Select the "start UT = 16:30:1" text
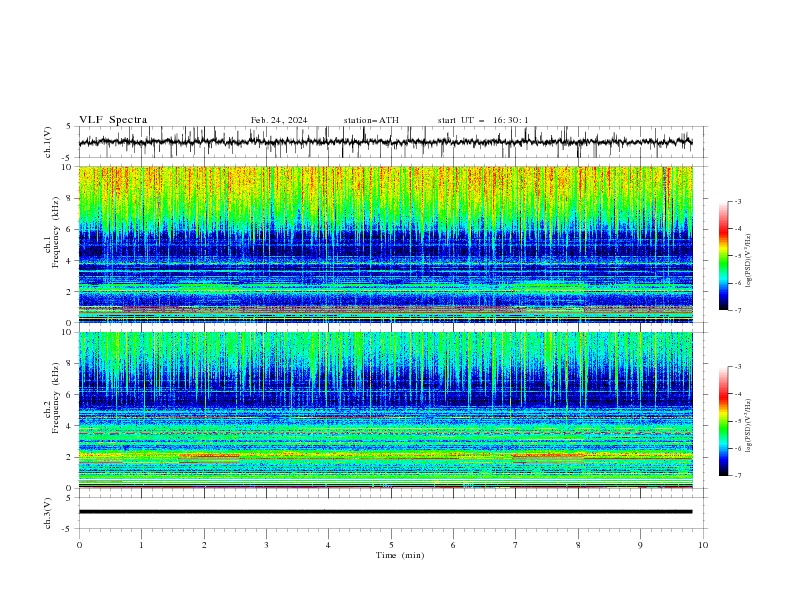 point(483,120)
